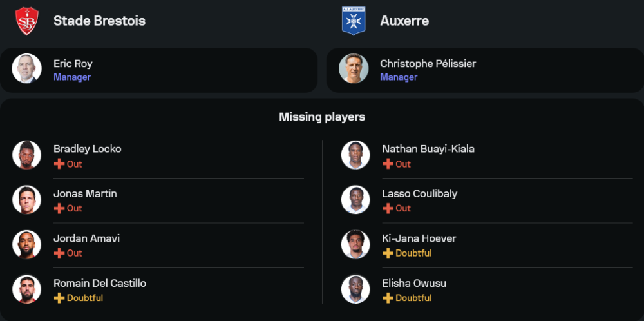Click Nathan Buayi-Kiala's player avatar
Viewport: 644px width, 321px height.
(x=355, y=155)
